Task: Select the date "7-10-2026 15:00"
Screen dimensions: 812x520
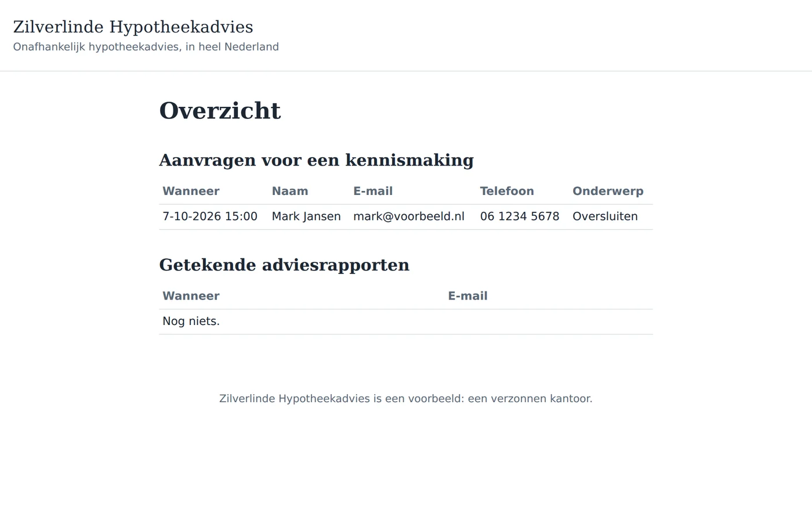Action: point(210,216)
